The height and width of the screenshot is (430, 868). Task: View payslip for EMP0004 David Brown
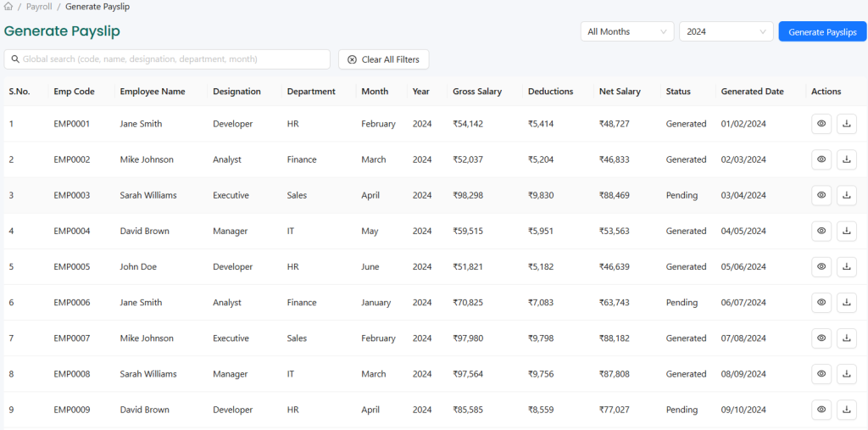pos(821,231)
